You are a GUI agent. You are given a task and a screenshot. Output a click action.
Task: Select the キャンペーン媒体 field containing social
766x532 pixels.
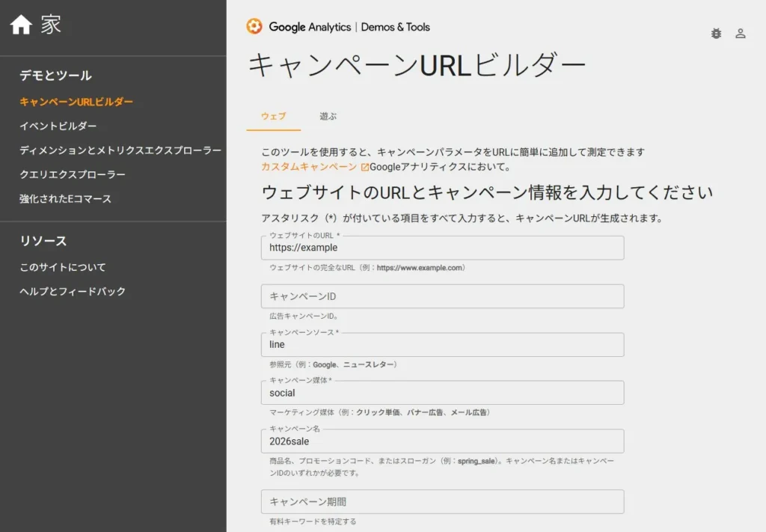[x=442, y=393]
